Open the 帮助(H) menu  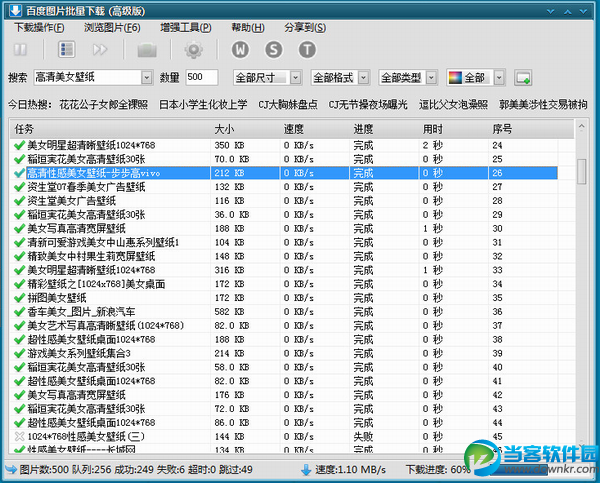click(x=248, y=28)
